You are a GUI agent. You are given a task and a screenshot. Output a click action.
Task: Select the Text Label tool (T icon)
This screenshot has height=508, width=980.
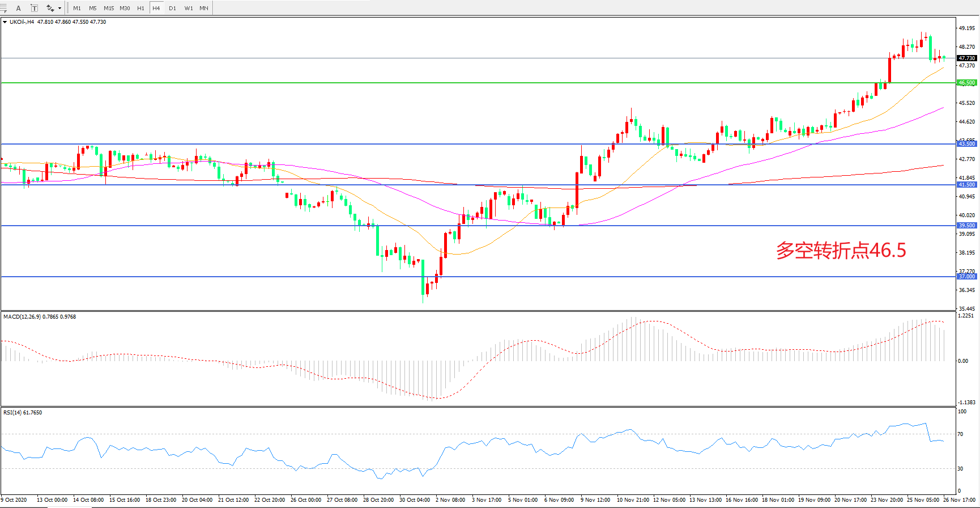[x=34, y=8]
